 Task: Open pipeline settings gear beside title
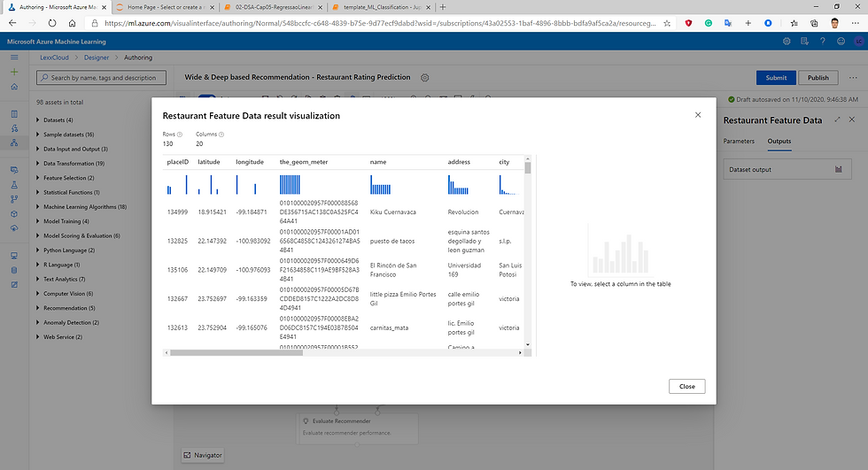click(424, 78)
